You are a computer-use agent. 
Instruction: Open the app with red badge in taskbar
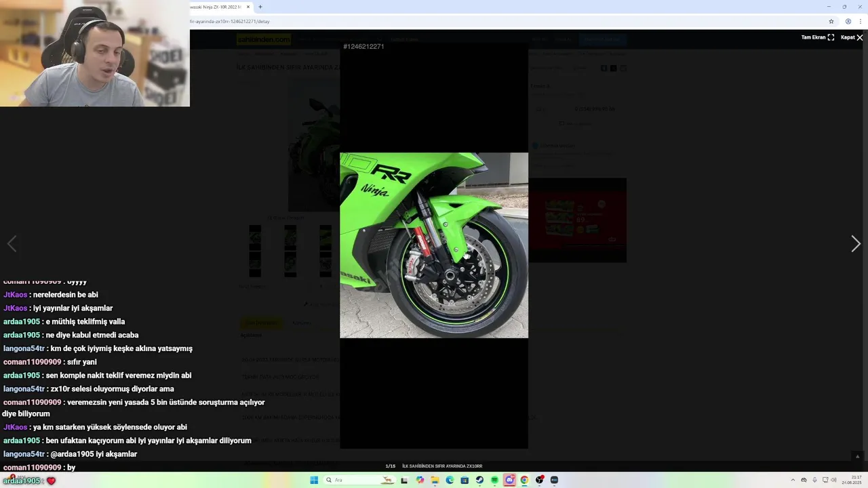pyautogui.click(x=539, y=480)
